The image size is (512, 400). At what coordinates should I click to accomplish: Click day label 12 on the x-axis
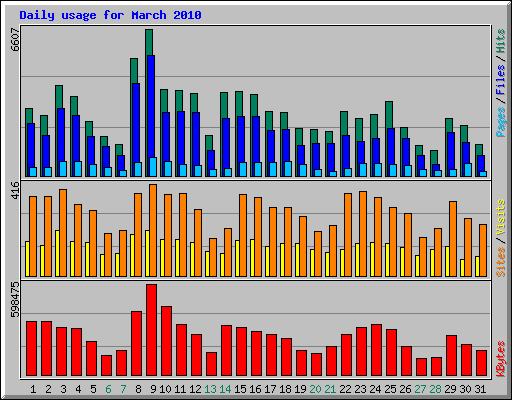click(x=195, y=389)
